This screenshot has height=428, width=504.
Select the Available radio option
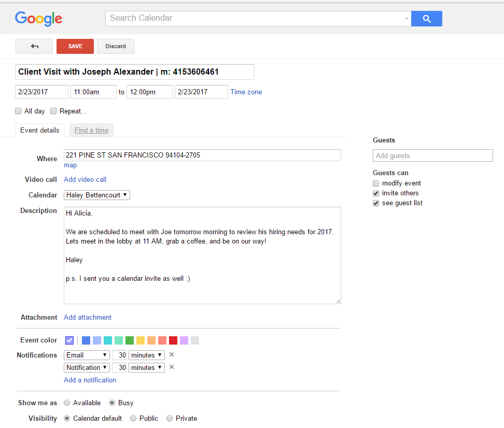click(67, 403)
